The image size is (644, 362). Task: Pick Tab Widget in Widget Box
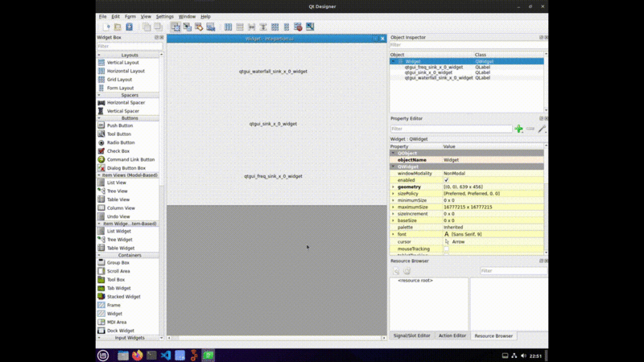(118, 288)
